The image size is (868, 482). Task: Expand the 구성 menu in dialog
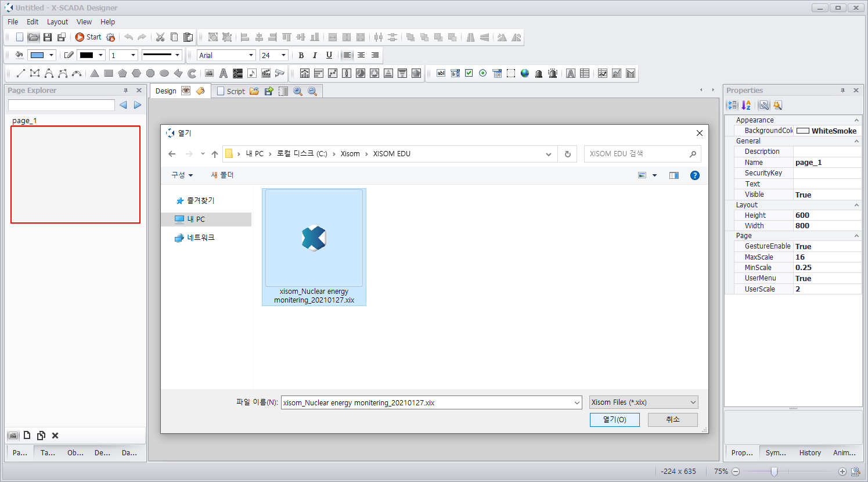pos(182,175)
